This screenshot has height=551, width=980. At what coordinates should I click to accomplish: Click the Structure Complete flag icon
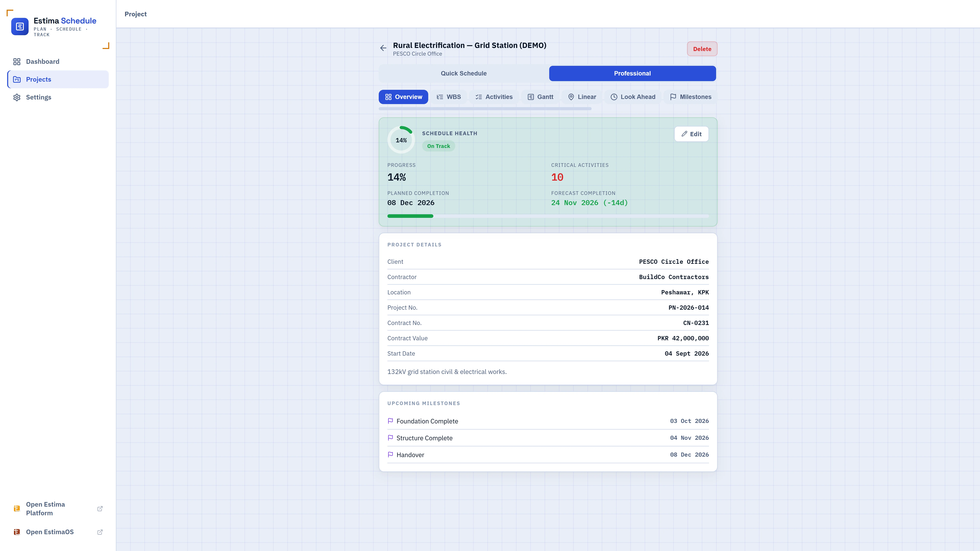(390, 438)
